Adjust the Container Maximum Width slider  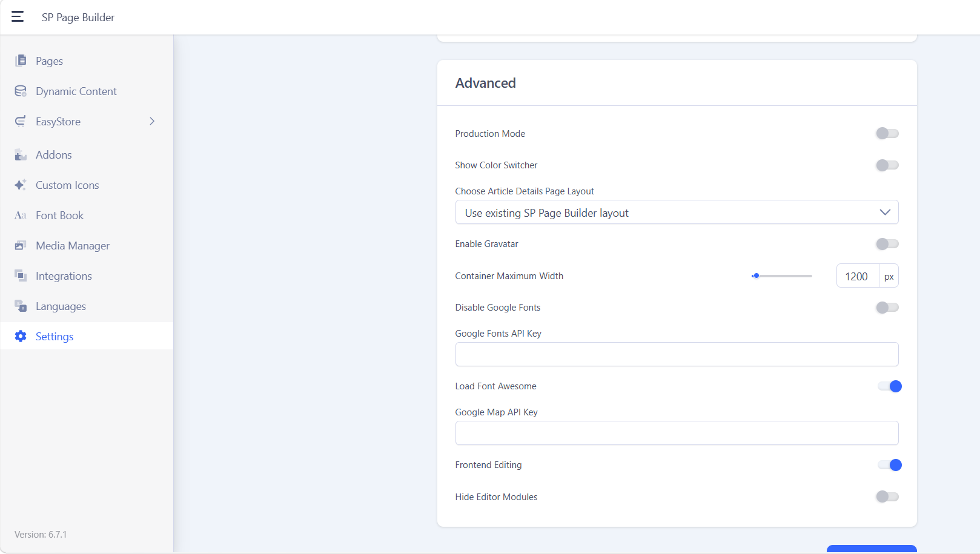[781, 276]
